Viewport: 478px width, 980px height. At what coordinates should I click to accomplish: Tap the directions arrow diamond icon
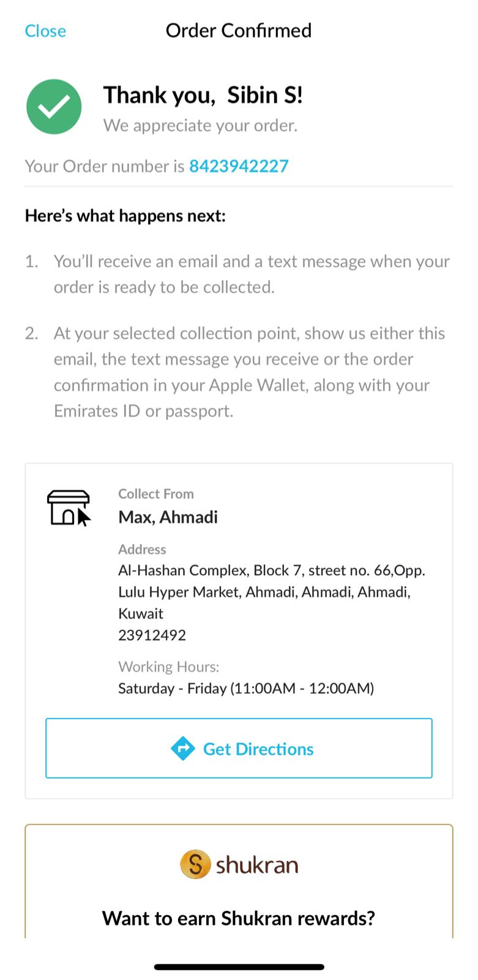pyautogui.click(x=182, y=748)
